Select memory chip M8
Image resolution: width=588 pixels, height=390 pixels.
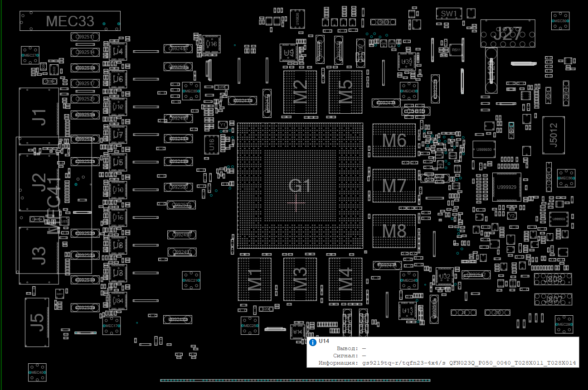[394, 231]
